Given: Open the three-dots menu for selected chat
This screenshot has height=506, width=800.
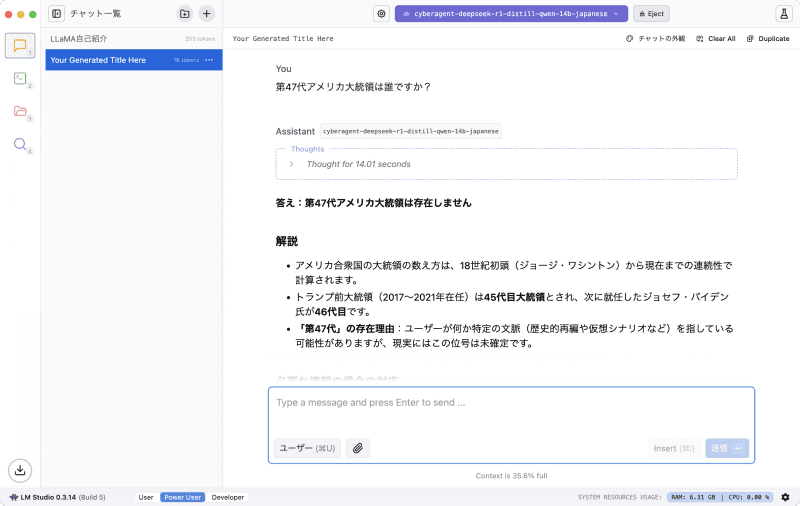Looking at the screenshot, I should coord(209,60).
